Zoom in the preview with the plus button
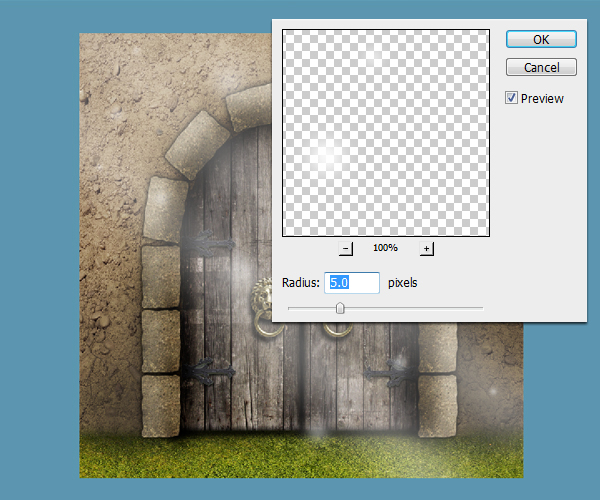 coord(426,249)
